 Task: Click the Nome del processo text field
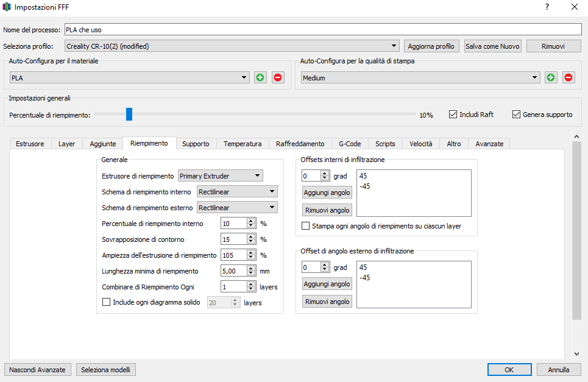tap(322, 29)
